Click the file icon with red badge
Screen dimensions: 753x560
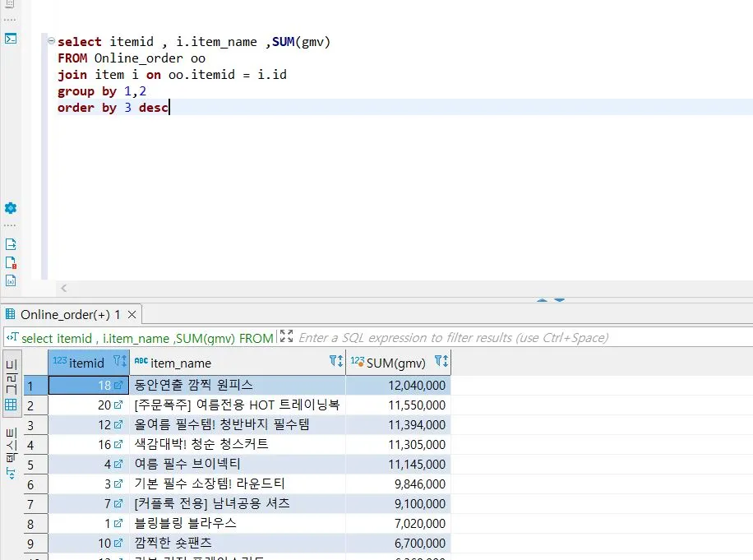[x=11, y=262]
